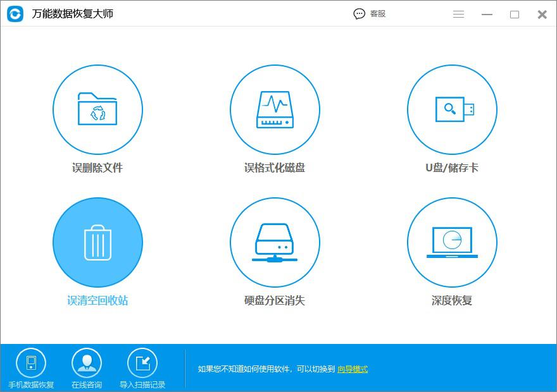Click the 在线咨询 label
Viewport: 557px width, 392px height.
pyautogui.click(x=87, y=385)
